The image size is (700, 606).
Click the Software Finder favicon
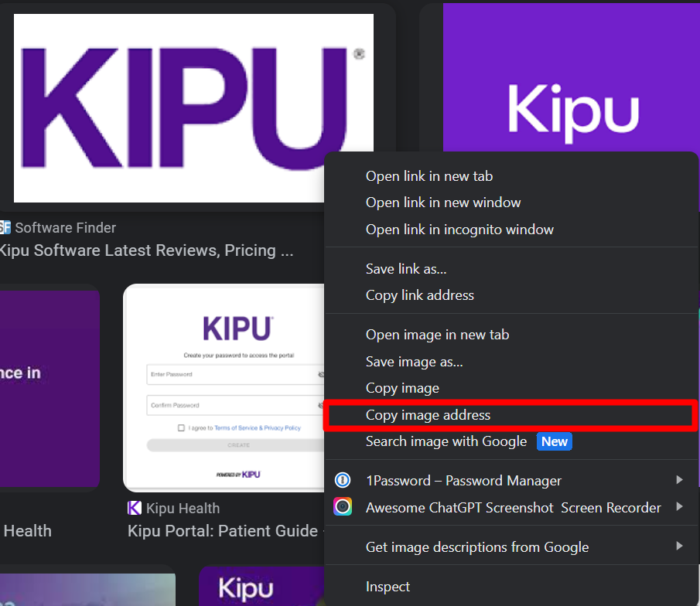tap(5, 228)
